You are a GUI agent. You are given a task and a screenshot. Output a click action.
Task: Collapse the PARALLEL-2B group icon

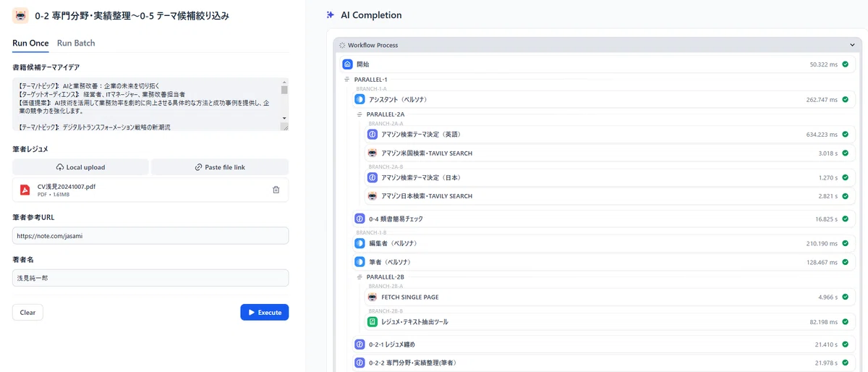click(x=359, y=276)
